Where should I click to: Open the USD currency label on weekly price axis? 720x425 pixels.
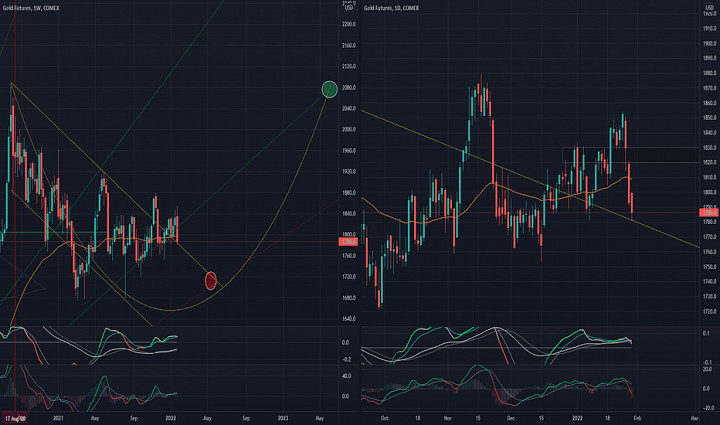tap(349, 8)
